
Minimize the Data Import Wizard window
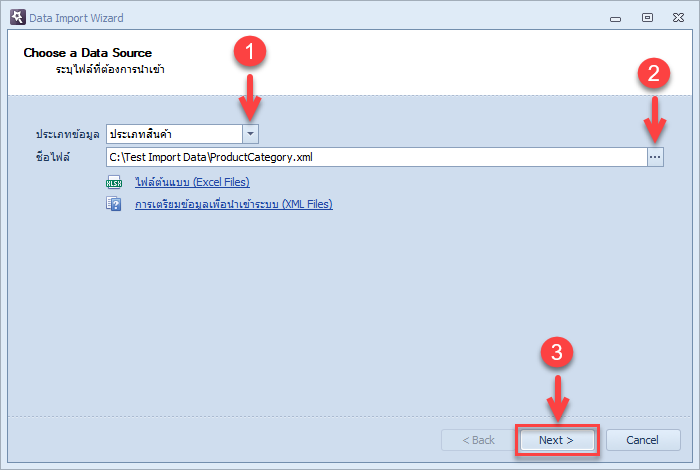click(616, 18)
